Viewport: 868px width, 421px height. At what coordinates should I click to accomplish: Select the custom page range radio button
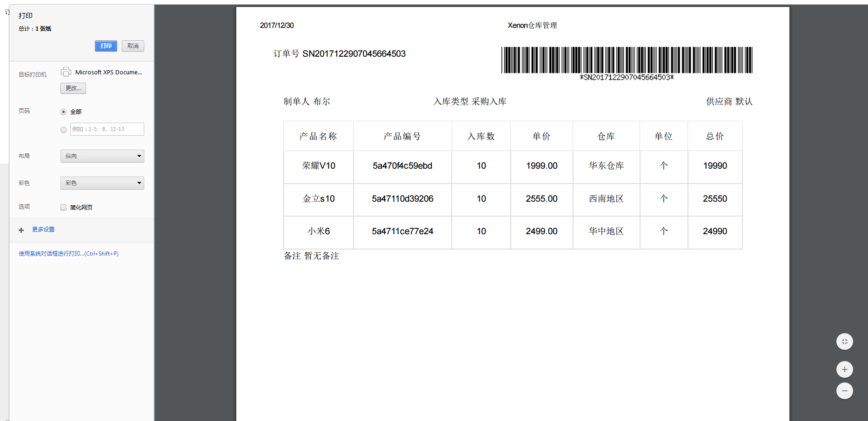tap(63, 130)
